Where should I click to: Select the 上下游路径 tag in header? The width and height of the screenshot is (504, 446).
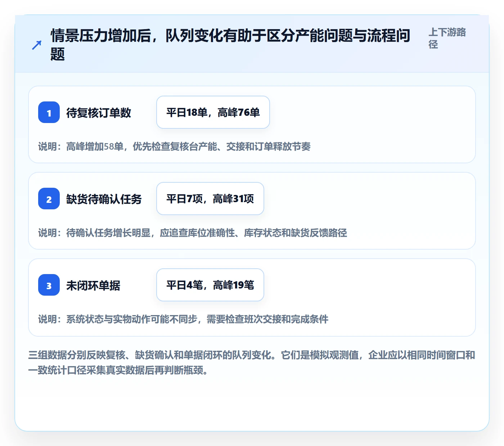[x=447, y=38]
